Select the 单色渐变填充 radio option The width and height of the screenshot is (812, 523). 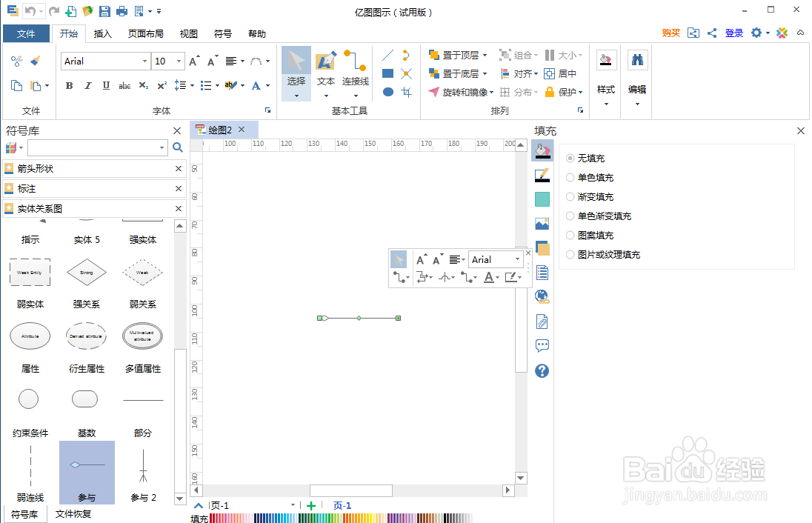click(x=570, y=216)
